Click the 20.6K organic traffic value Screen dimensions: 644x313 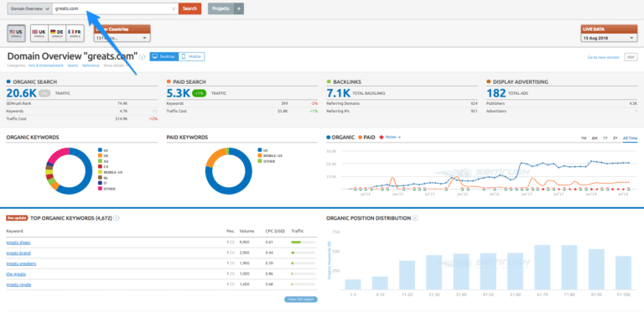click(x=21, y=93)
